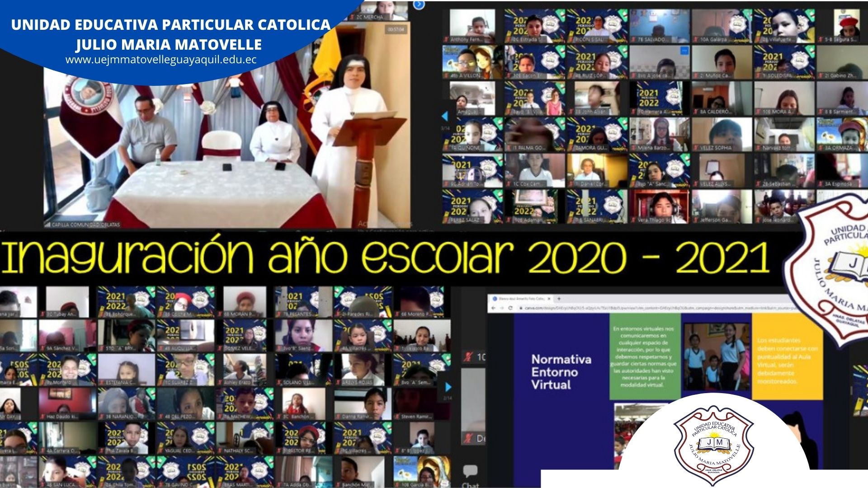Select 3A ORMAZA participant tile
This screenshot has height=488, width=868.
841,134
